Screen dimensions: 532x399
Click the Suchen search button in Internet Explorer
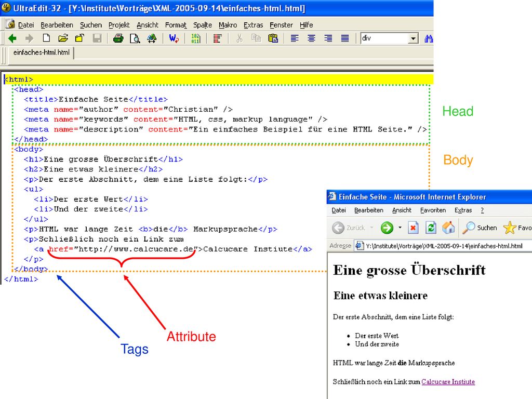[480, 228]
